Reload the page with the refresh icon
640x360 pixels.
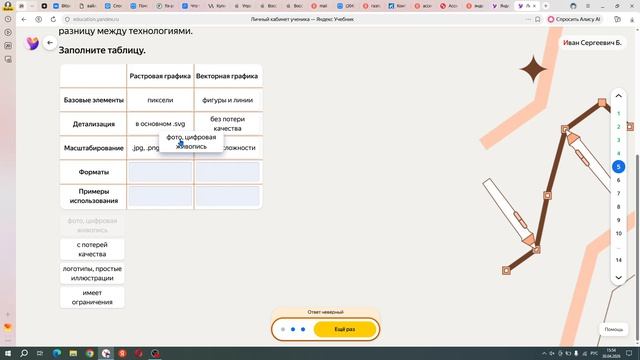tap(53, 19)
